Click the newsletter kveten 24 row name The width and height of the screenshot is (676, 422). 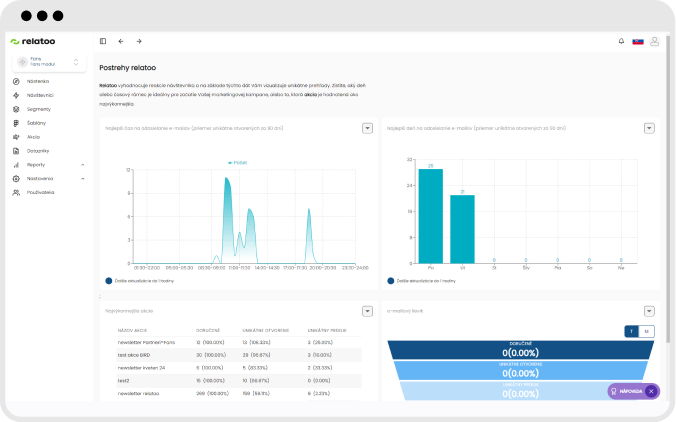pos(141,368)
